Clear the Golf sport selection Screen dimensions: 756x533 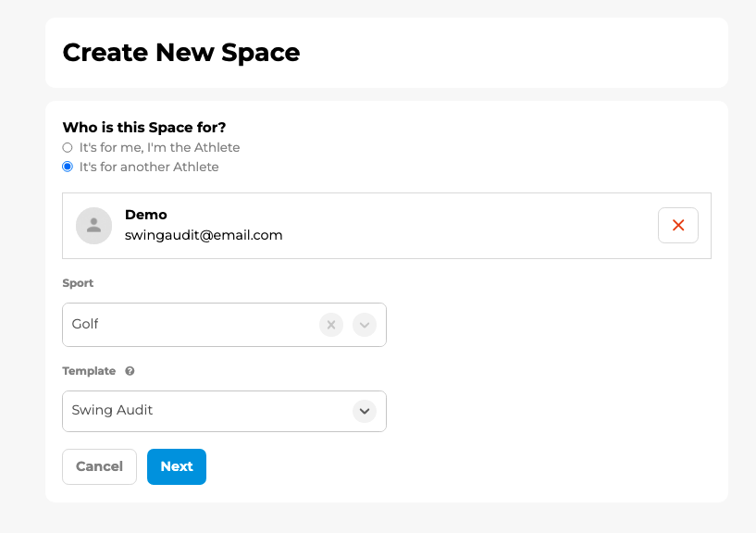point(331,325)
